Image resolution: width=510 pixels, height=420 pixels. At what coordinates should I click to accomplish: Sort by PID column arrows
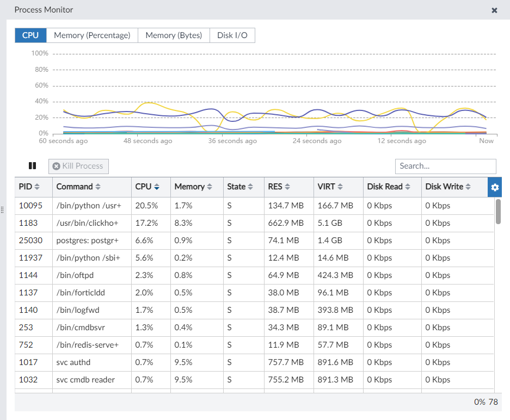click(x=37, y=187)
